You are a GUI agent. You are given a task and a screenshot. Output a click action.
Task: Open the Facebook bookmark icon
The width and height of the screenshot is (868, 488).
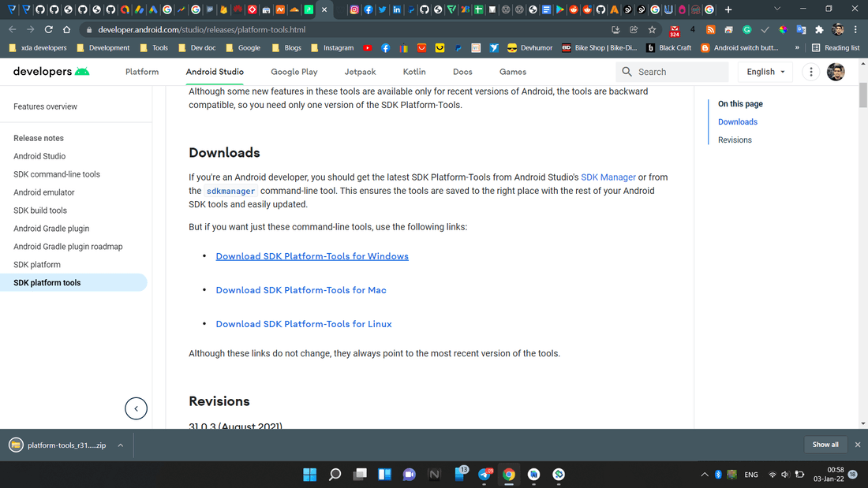[385, 48]
